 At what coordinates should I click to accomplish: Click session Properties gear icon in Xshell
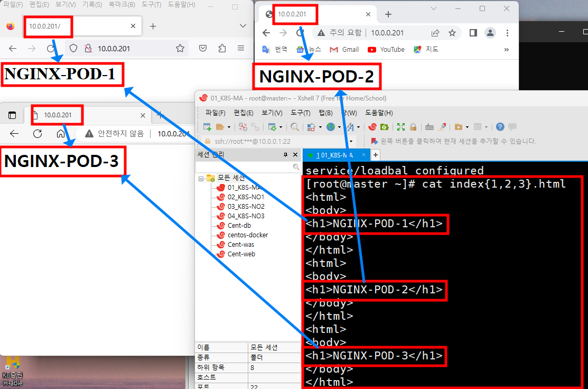coord(272,127)
